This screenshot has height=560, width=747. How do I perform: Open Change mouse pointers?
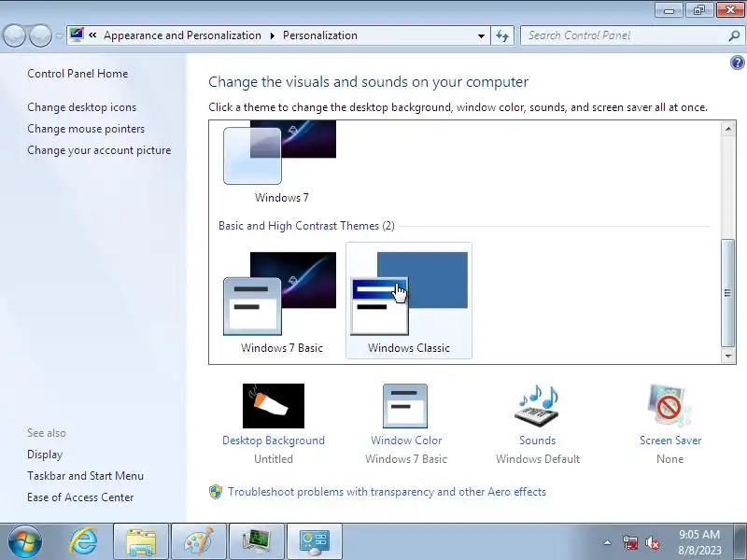coord(86,129)
